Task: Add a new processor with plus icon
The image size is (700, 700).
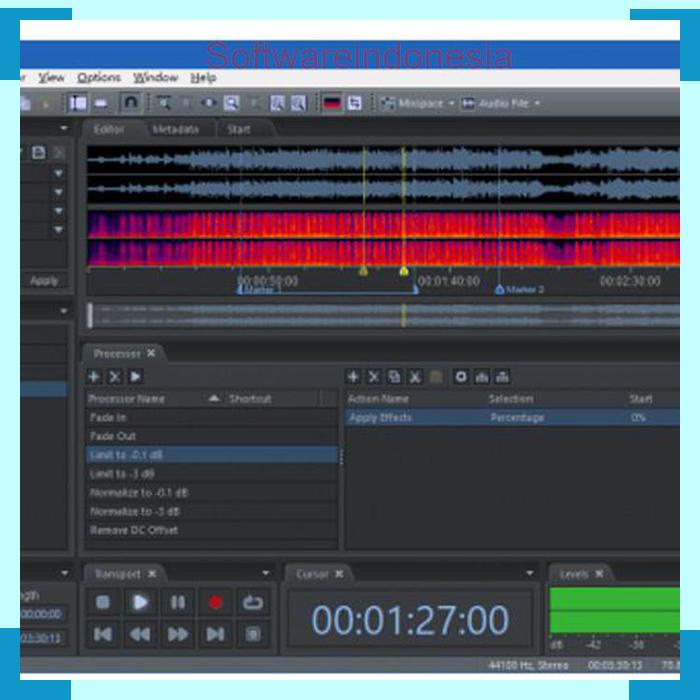Action: [x=94, y=377]
